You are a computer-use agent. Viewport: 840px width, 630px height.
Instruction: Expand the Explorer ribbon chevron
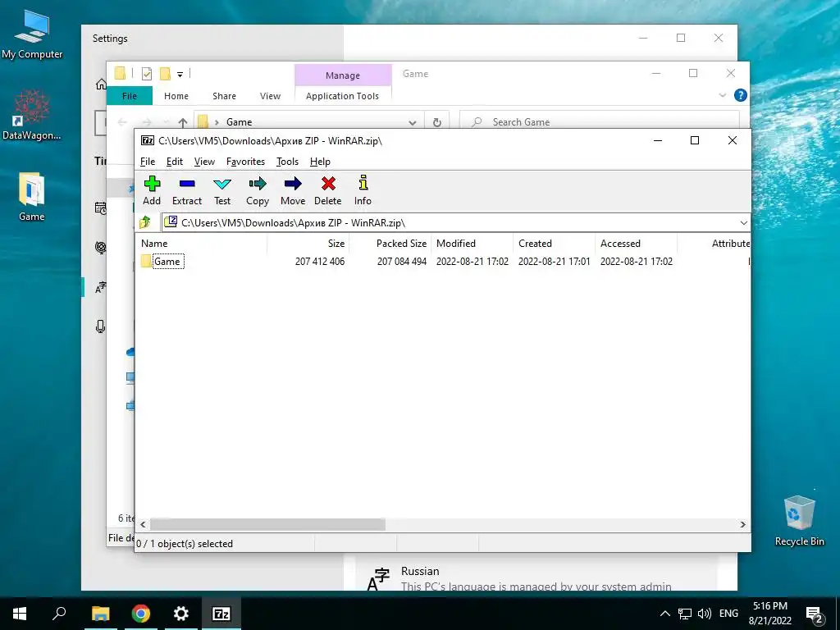coord(722,95)
